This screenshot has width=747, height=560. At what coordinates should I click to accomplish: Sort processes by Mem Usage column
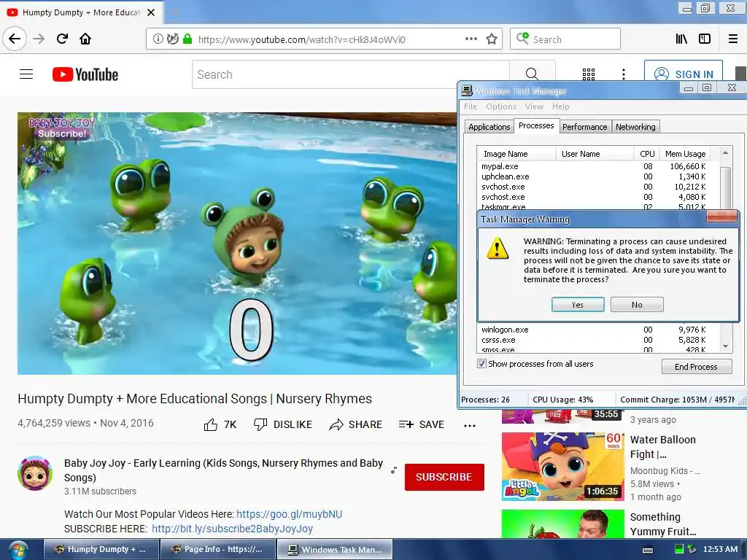tap(685, 154)
